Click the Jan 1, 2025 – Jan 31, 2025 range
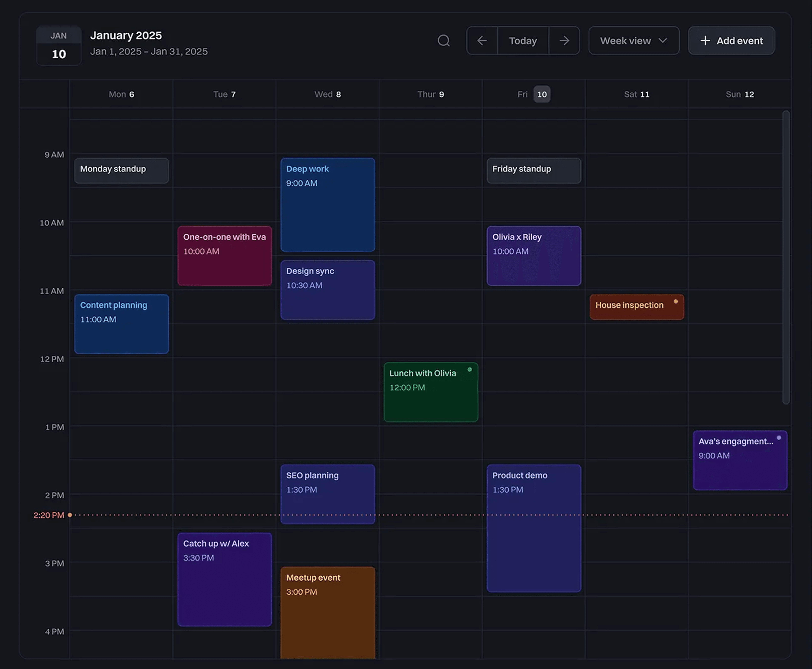Viewport: 812px width, 669px height. tap(149, 52)
